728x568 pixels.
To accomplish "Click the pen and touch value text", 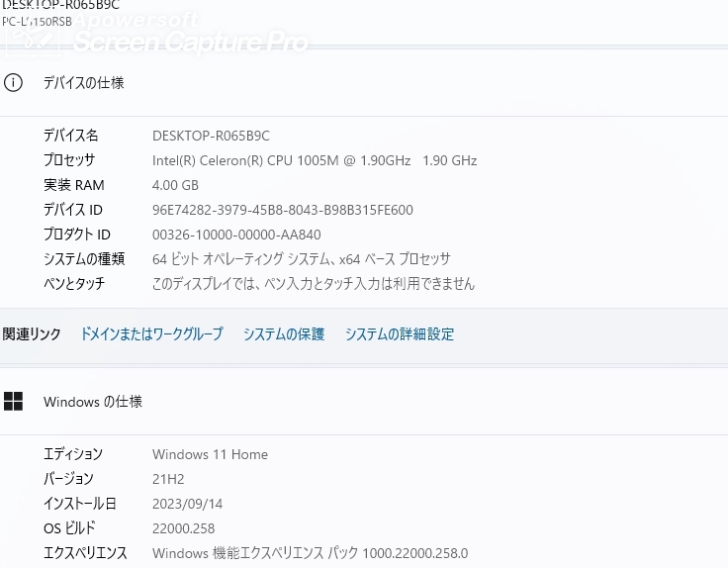I will (x=314, y=283).
